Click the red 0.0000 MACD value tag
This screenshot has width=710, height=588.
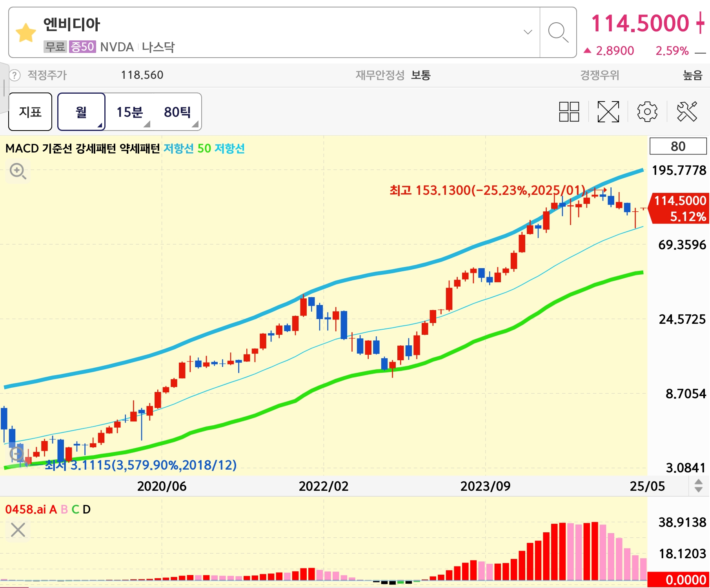click(x=679, y=579)
